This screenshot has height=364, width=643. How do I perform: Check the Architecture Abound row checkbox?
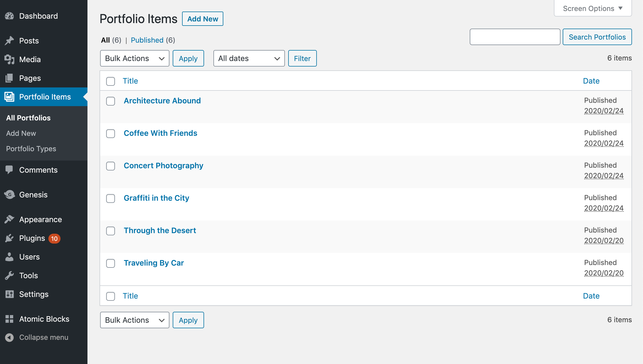111,101
